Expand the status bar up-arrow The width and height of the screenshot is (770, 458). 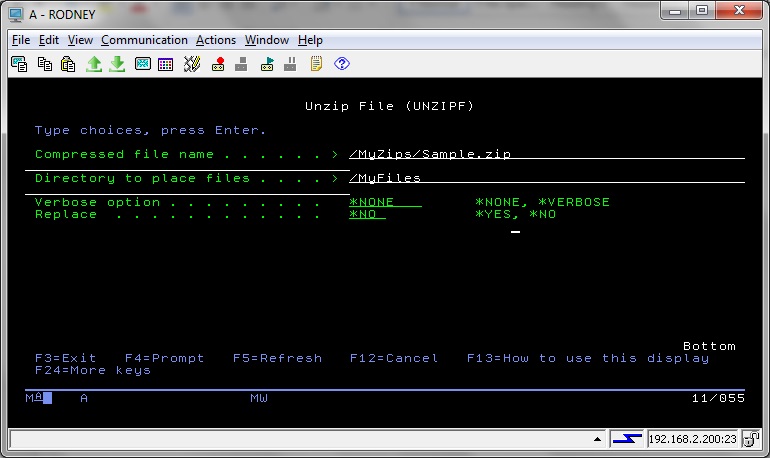597,438
